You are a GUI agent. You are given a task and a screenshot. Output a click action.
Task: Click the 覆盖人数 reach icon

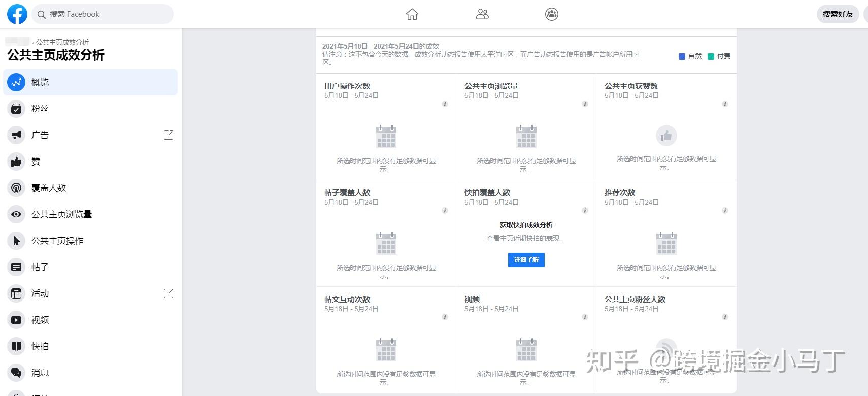[16, 188]
